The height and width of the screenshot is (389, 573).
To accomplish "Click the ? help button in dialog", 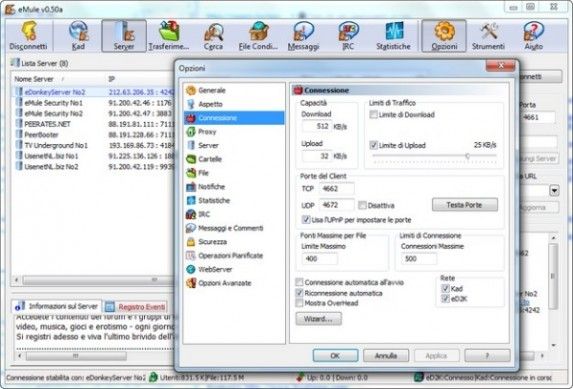I will pos(487,355).
